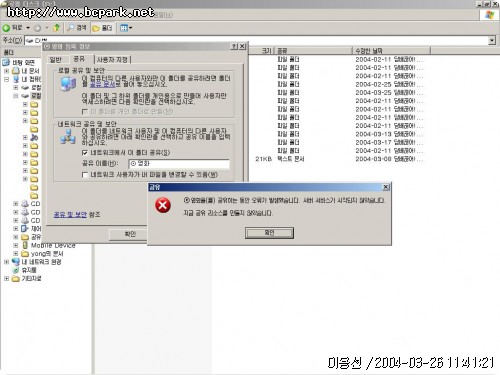This screenshot has width=500, height=375.
Task: Open the 휴지통 recycle bin icon
Action: click(x=16, y=270)
